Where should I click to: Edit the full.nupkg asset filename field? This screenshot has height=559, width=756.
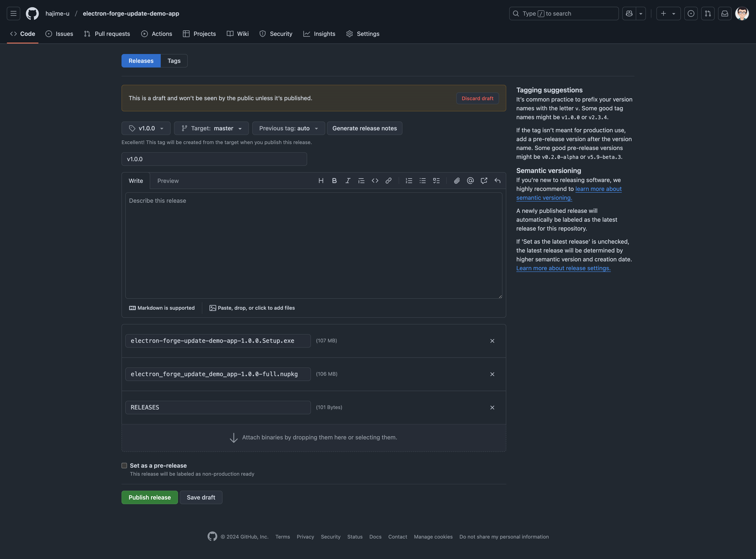(x=218, y=374)
